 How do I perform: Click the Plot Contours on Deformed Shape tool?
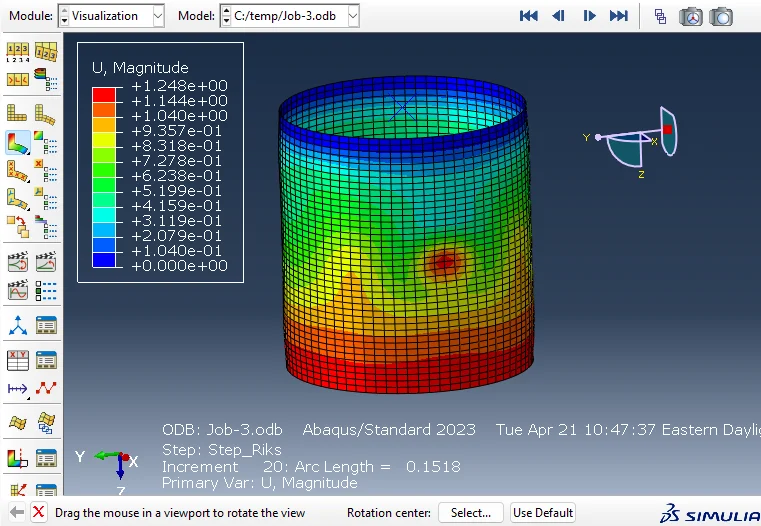click(x=18, y=142)
